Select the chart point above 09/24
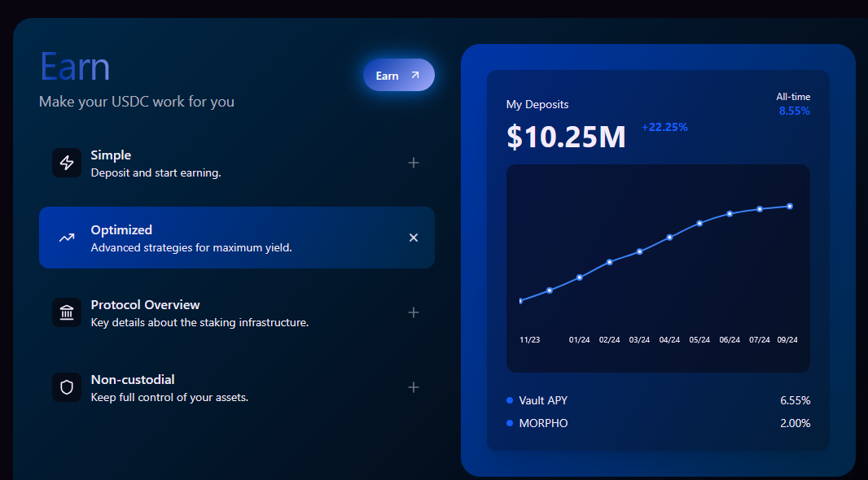 coord(790,207)
